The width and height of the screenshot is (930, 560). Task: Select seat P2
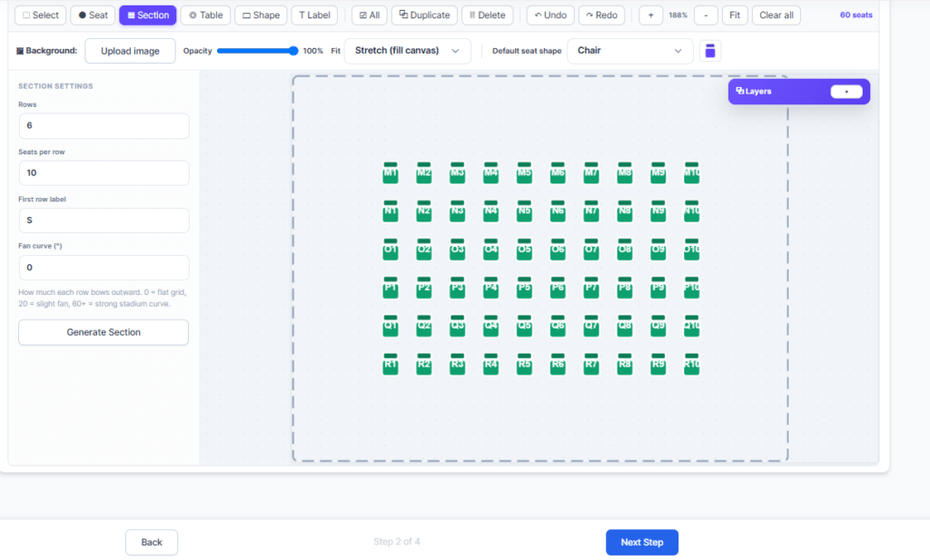pyautogui.click(x=424, y=288)
